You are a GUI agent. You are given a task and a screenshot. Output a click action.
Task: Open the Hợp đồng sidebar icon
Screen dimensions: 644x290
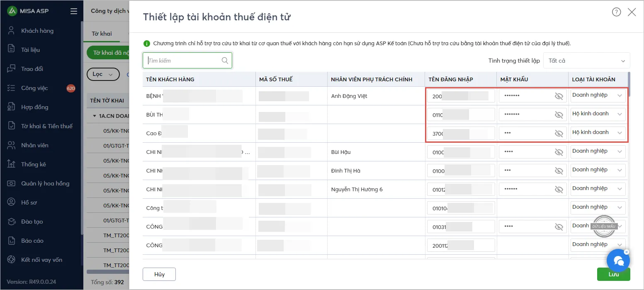coord(12,107)
